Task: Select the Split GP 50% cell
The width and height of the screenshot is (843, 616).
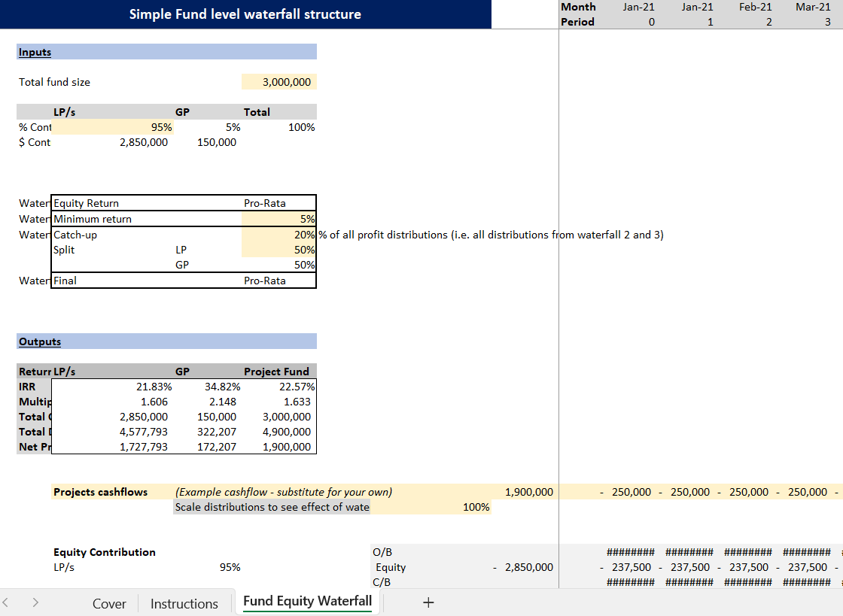Action: click(279, 265)
